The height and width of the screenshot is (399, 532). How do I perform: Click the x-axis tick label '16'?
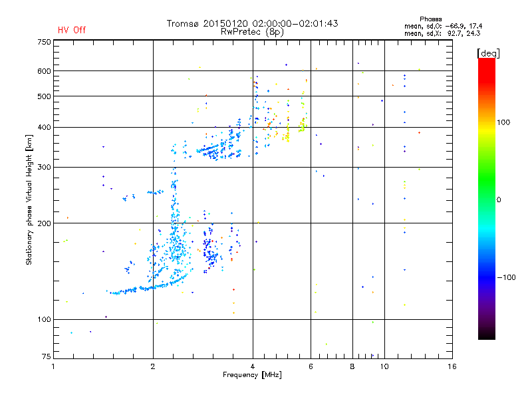click(452, 366)
